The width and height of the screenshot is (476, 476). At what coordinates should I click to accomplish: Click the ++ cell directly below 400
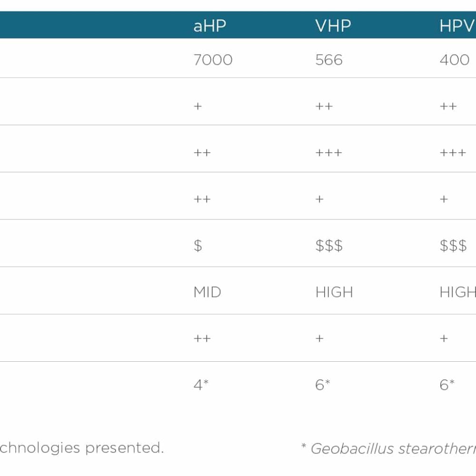(448, 106)
